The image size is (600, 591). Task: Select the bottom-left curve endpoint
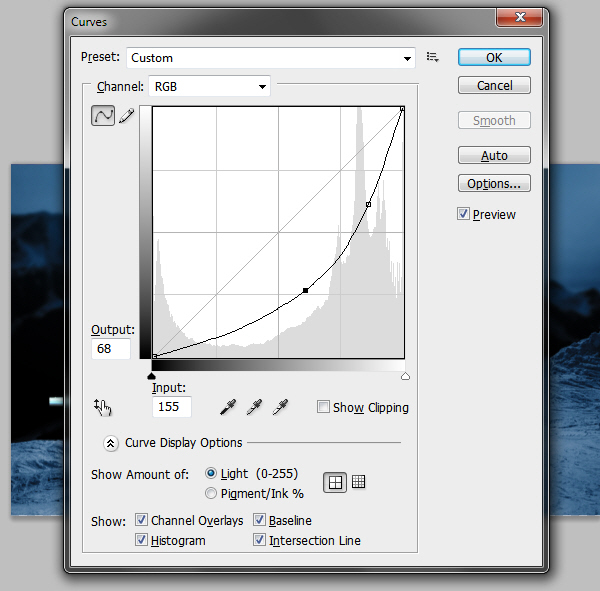[155, 356]
